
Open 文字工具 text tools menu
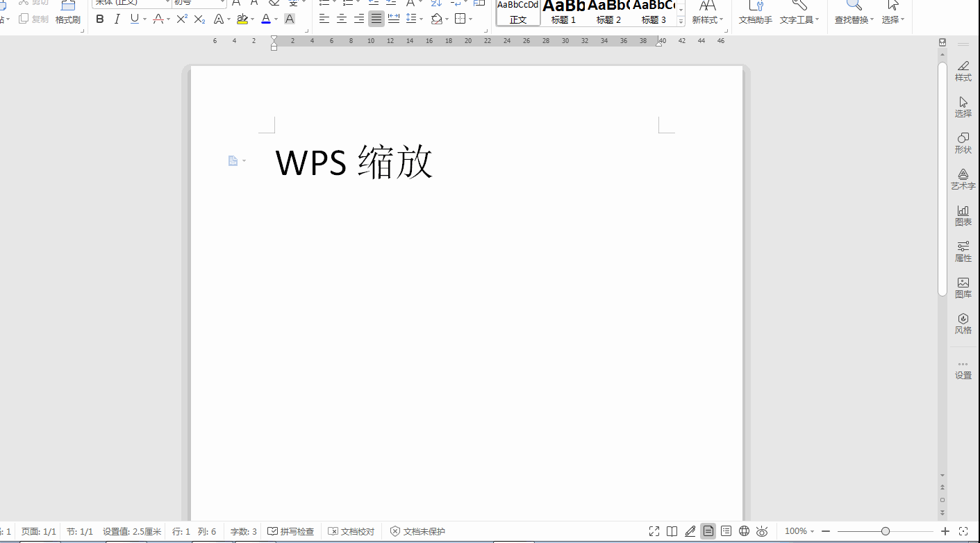click(x=799, y=13)
